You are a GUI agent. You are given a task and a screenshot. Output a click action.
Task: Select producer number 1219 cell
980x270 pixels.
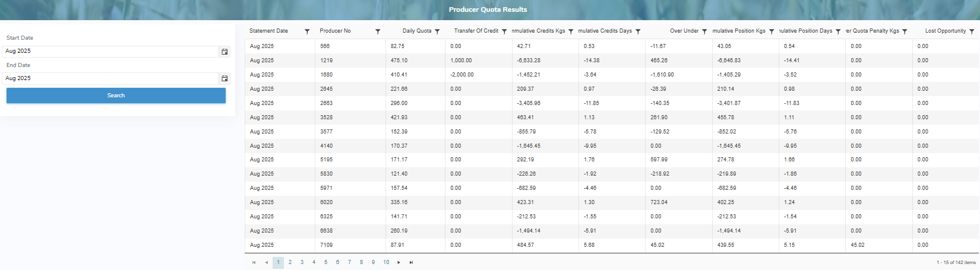coord(350,61)
